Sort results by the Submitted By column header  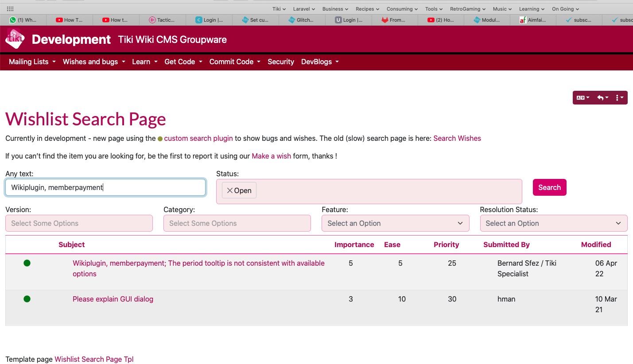pos(506,244)
